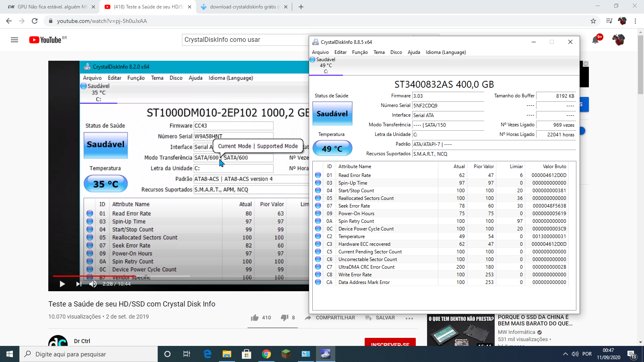644x362 pixels.
Task: Click the COMPARTILHAR share button
Action: [x=330, y=318]
